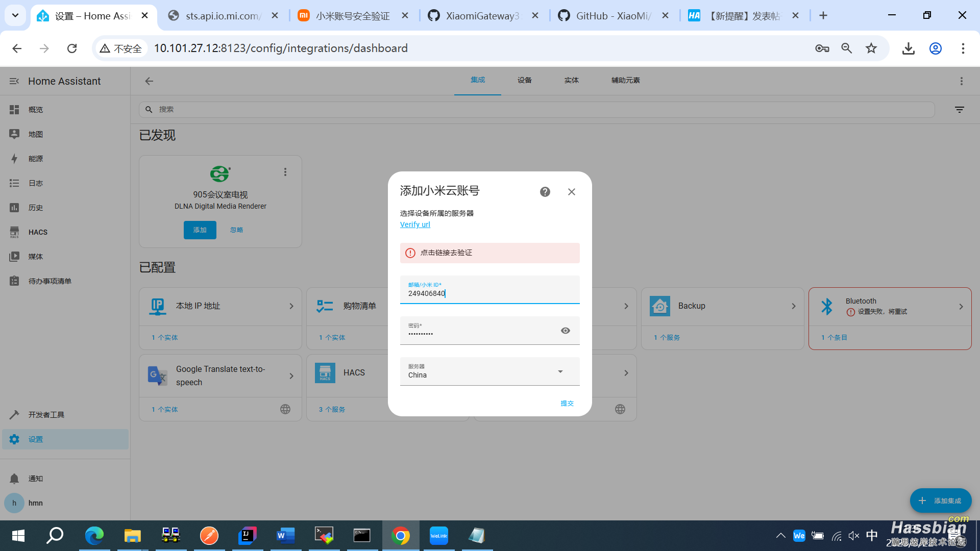Show hidden system tray icons
Image resolution: width=980 pixels, height=551 pixels.
tap(781, 536)
